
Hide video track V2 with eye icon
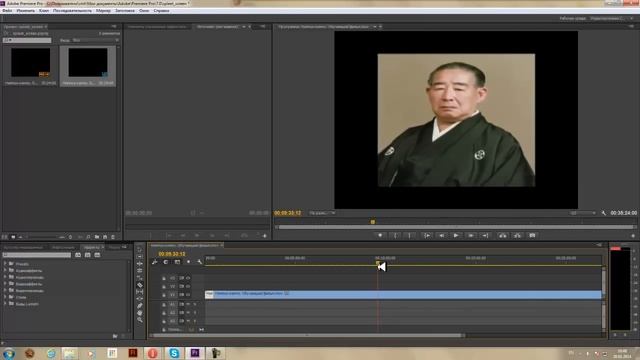[x=188, y=287]
